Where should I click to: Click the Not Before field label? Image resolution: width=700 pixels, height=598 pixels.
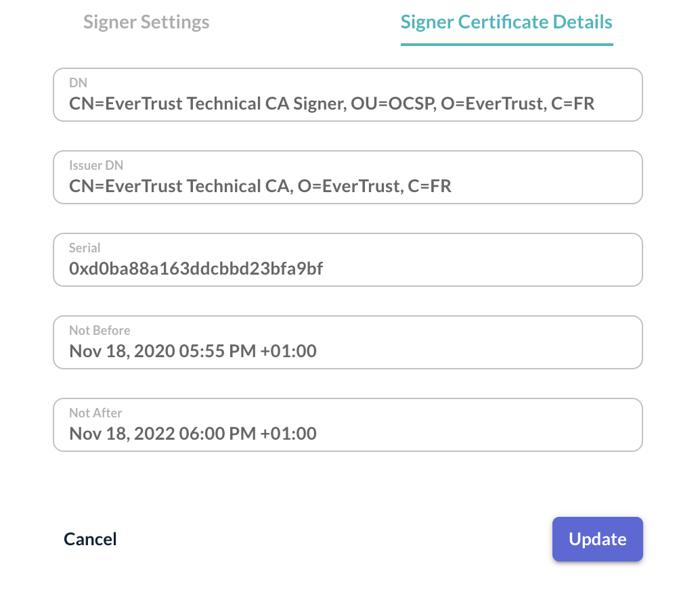[x=100, y=329]
